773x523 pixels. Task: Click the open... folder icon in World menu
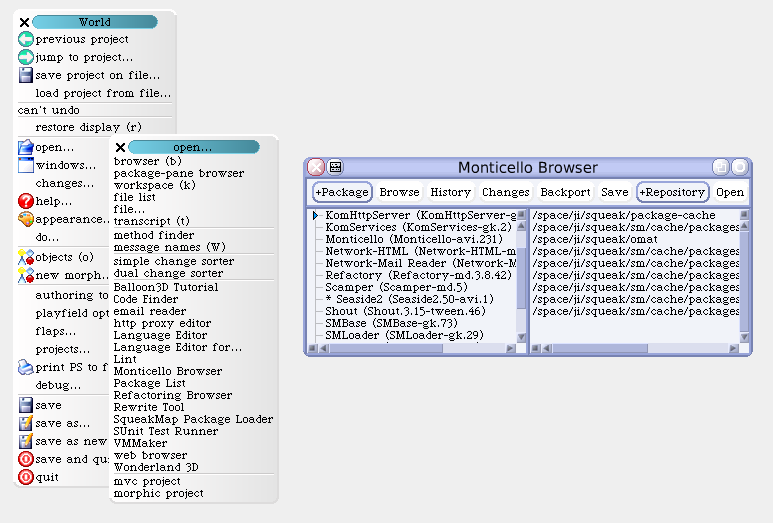26,147
